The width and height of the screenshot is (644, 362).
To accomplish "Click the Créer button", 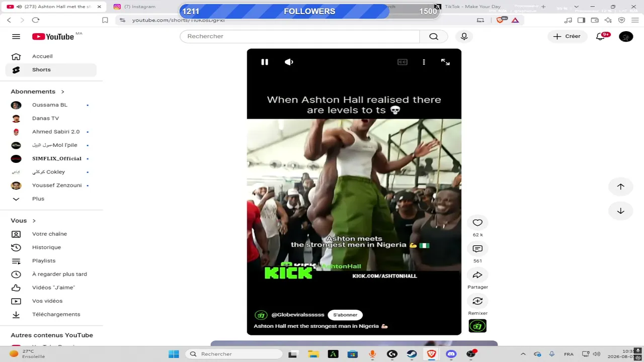I will [567, 36].
